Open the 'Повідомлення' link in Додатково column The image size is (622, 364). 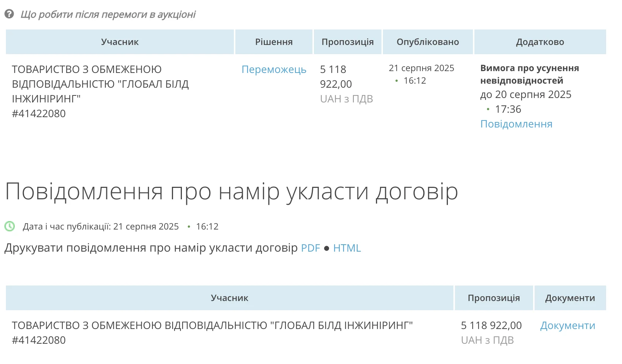[516, 124]
